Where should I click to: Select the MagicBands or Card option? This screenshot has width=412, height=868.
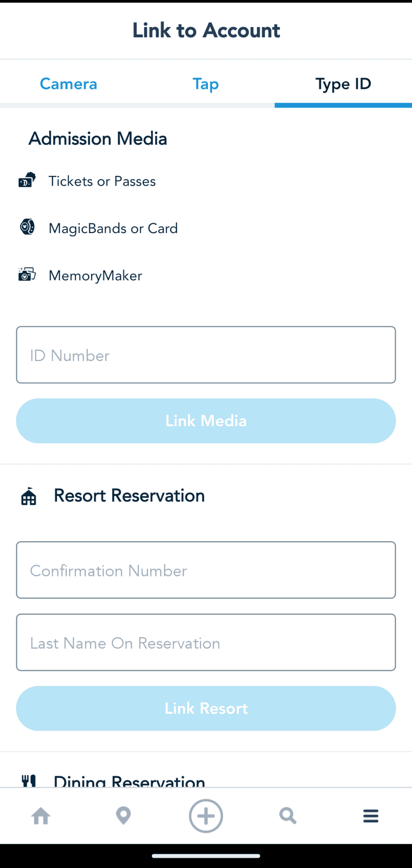coord(113,228)
